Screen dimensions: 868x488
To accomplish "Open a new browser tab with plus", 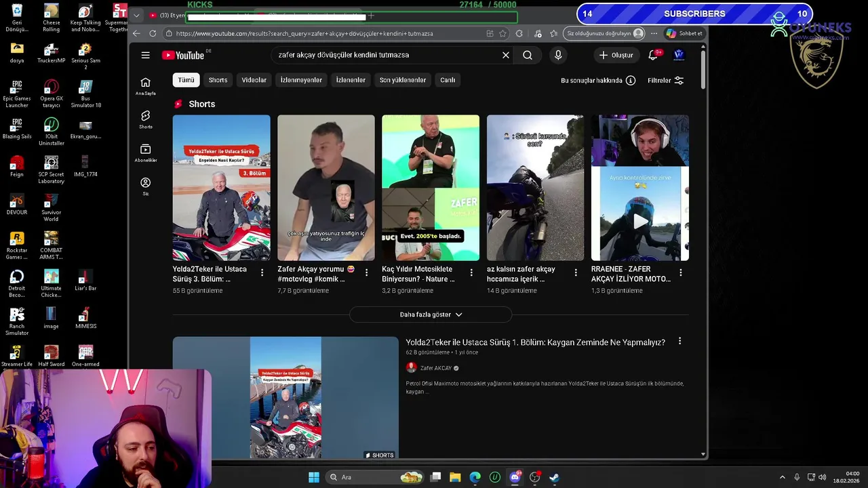I will click(371, 16).
